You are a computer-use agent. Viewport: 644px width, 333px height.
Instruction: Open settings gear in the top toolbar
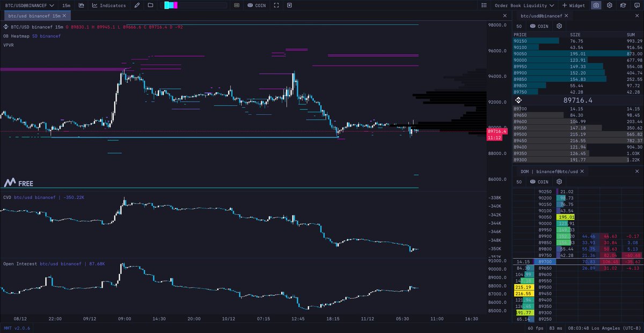pyautogui.click(x=610, y=5)
